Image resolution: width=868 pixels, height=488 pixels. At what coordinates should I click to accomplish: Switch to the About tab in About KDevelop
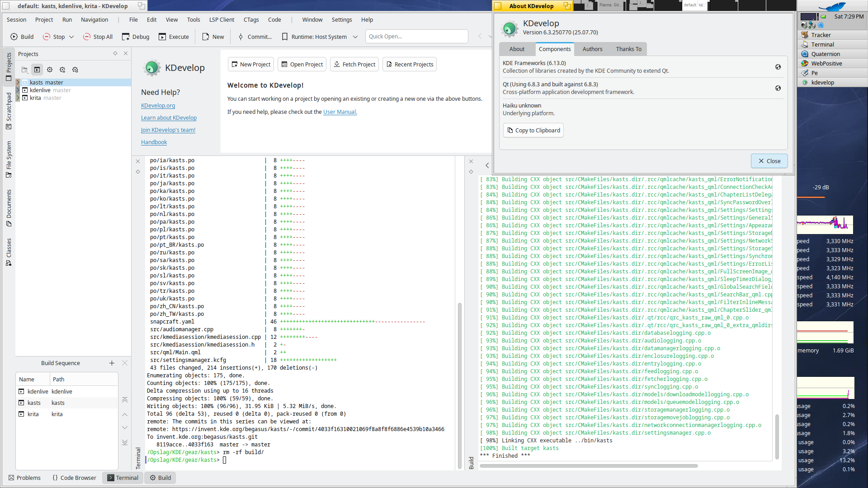click(x=517, y=49)
